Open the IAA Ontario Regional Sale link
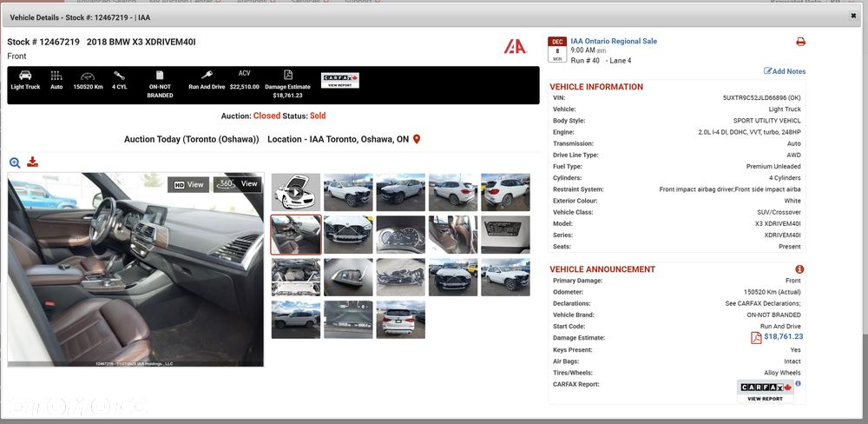 (x=614, y=41)
